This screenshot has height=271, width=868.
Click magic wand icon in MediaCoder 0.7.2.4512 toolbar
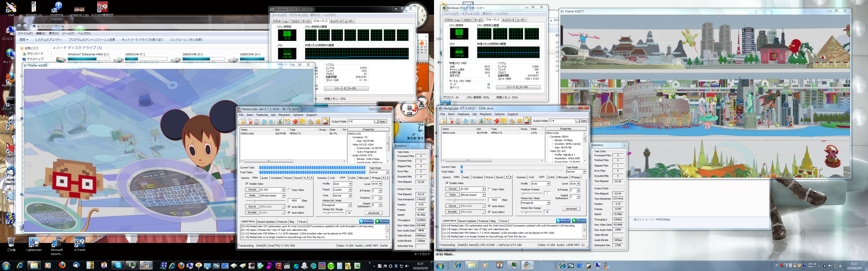488,121
